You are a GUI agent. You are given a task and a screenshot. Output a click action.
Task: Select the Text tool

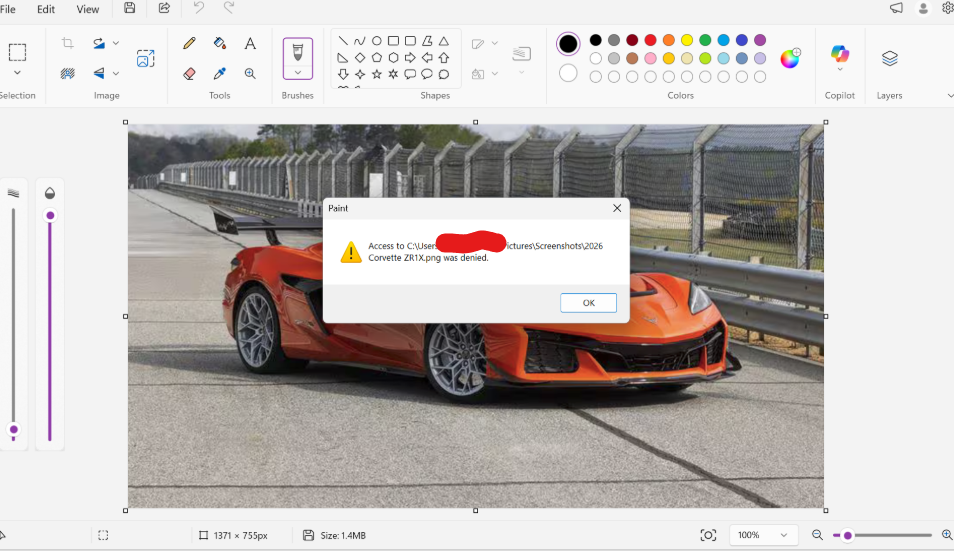pyautogui.click(x=250, y=43)
